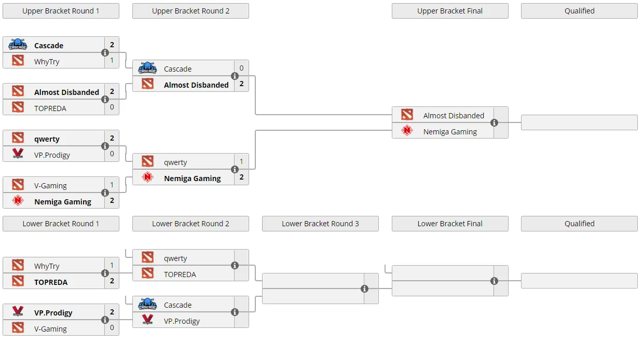Show info for Lower Bracket Final match
Viewport: 644px width, 343px height.
(494, 281)
